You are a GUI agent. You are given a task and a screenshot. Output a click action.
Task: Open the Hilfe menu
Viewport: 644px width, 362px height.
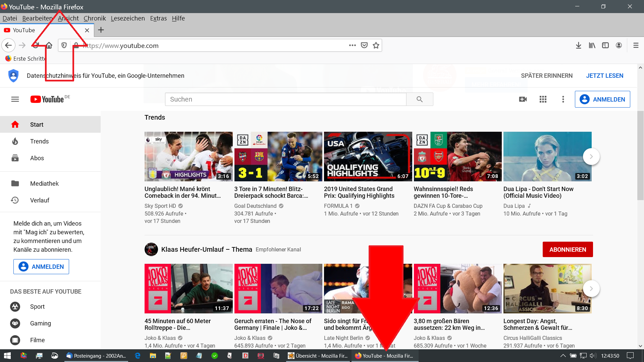tap(178, 18)
